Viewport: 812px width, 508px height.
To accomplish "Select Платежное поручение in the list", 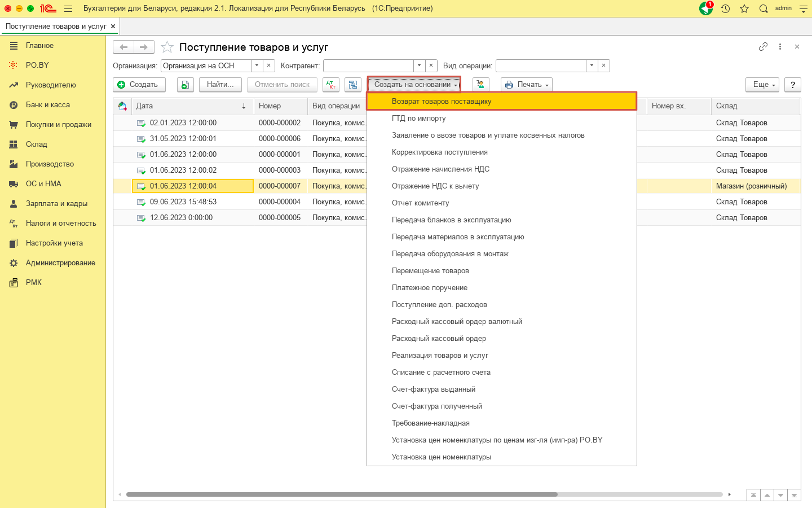I will click(x=429, y=288).
